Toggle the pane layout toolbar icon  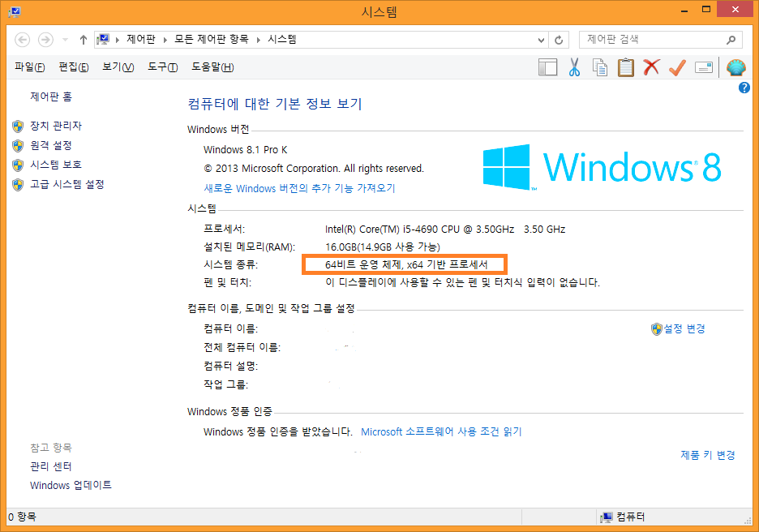548,67
